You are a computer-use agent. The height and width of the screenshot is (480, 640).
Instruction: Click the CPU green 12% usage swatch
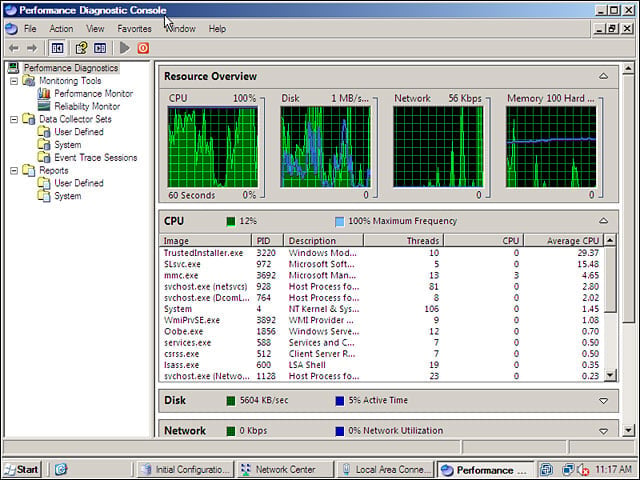pyautogui.click(x=231, y=222)
